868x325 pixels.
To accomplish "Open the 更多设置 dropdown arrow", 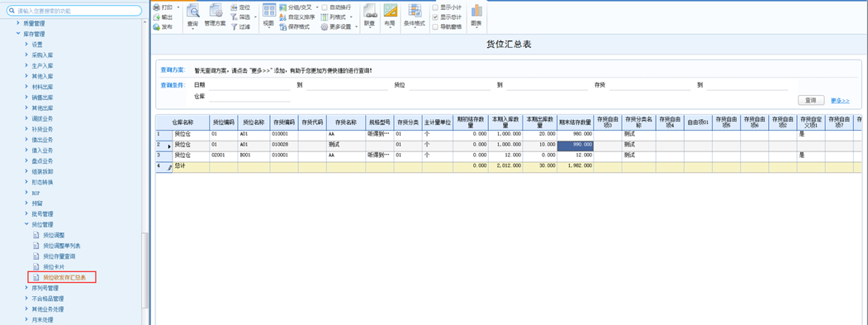I will tap(357, 26).
